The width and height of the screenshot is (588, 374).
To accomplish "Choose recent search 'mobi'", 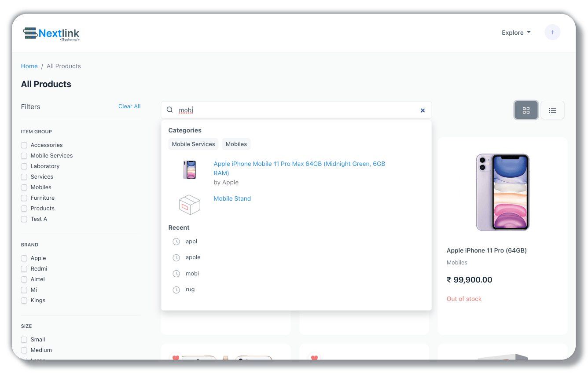I will 192,274.
